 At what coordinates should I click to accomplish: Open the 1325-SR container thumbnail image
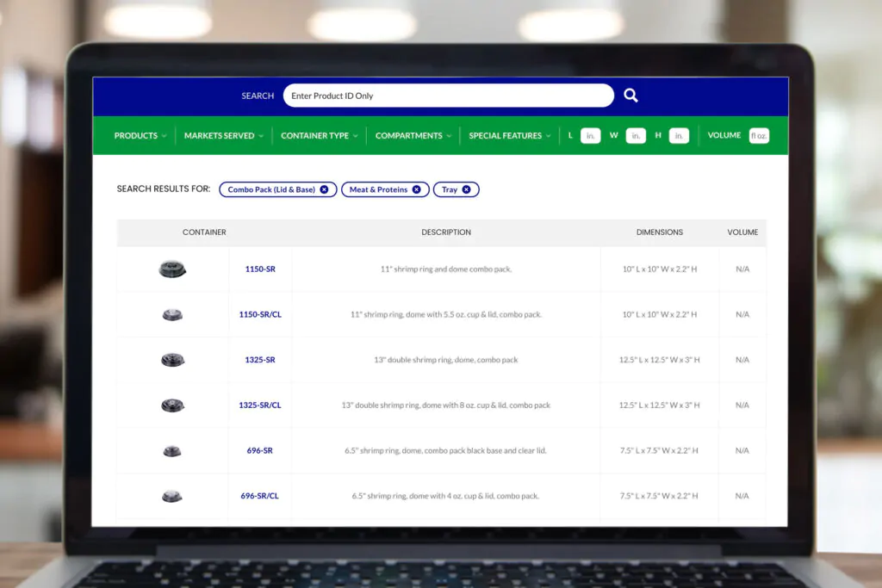coord(172,360)
